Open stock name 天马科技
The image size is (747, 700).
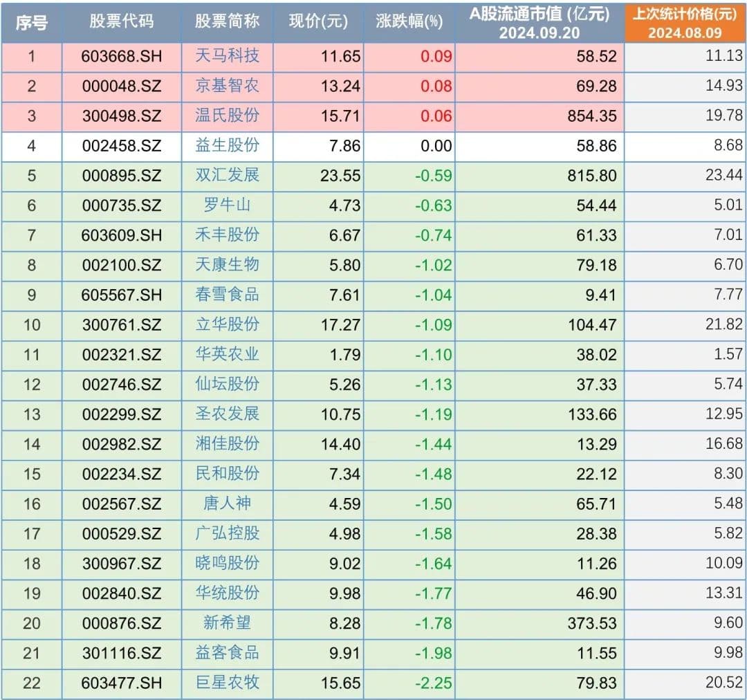tap(228, 56)
